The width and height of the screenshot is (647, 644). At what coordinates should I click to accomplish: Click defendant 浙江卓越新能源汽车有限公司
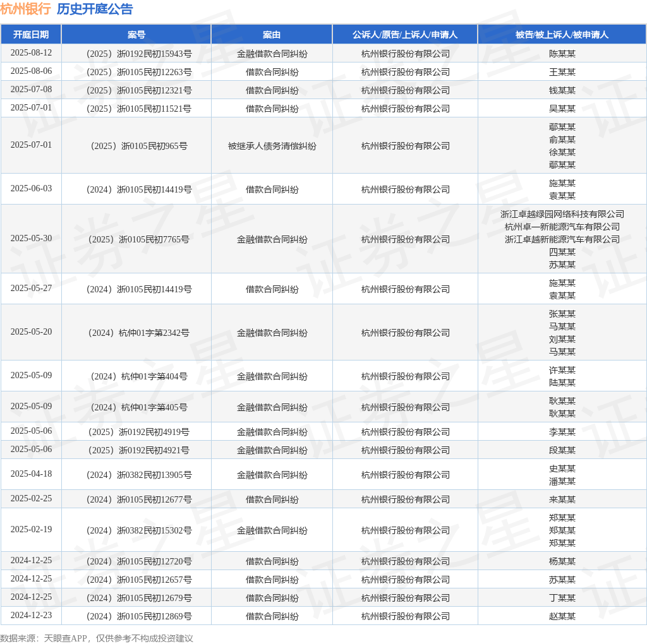tap(562, 239)
